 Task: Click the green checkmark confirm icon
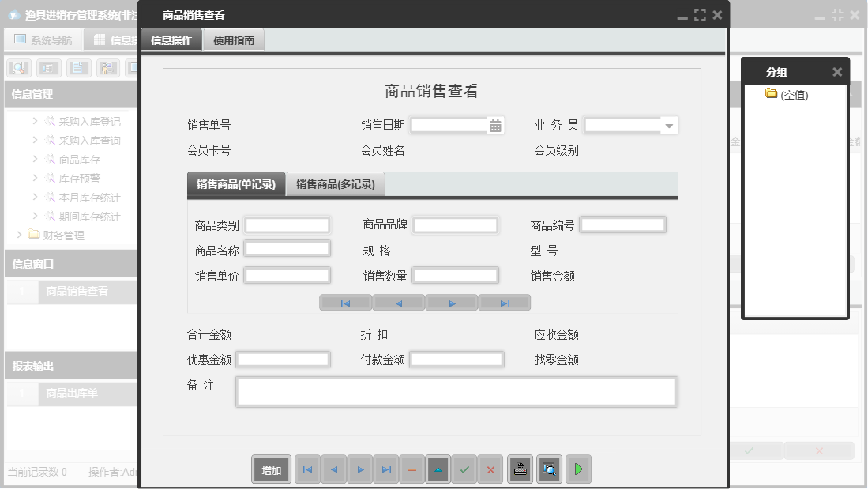[x=464, y=469]
